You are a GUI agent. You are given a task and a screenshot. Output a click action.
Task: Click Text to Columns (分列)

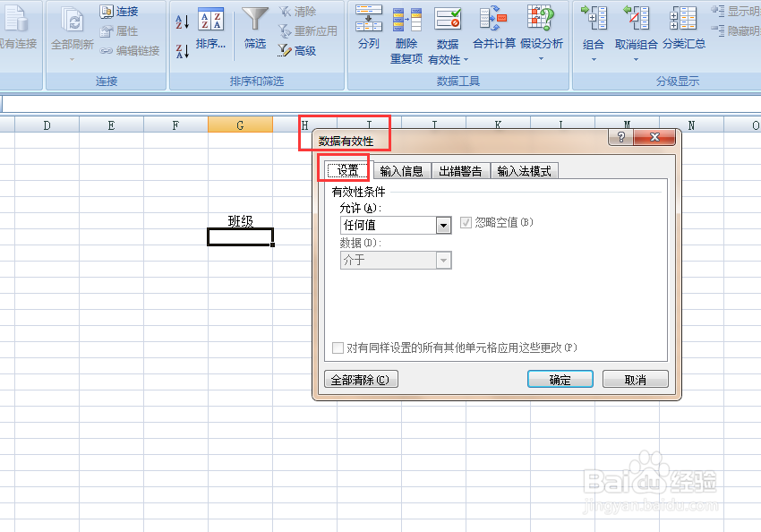pos(368,28)
